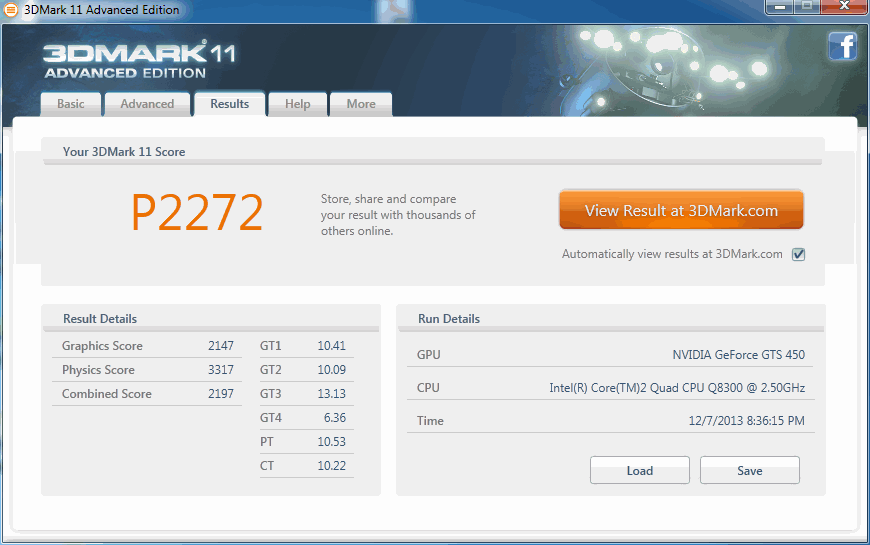The width and height of the screenshot is (870, 545).
Task: Click View Result at 3DMark.com button
Action: pos(681,211)
